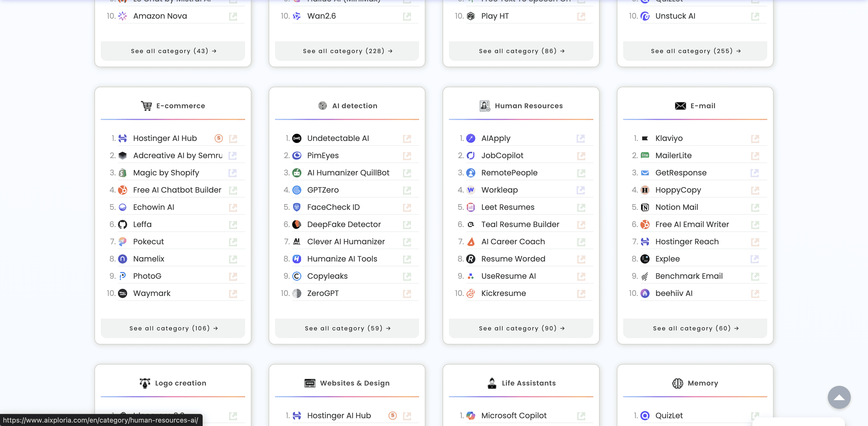Open the Teal Resume Builder listing
Image resolution: width=868 pixels, height=426 pixels.
pyautogui.click(x=520, y=224)
